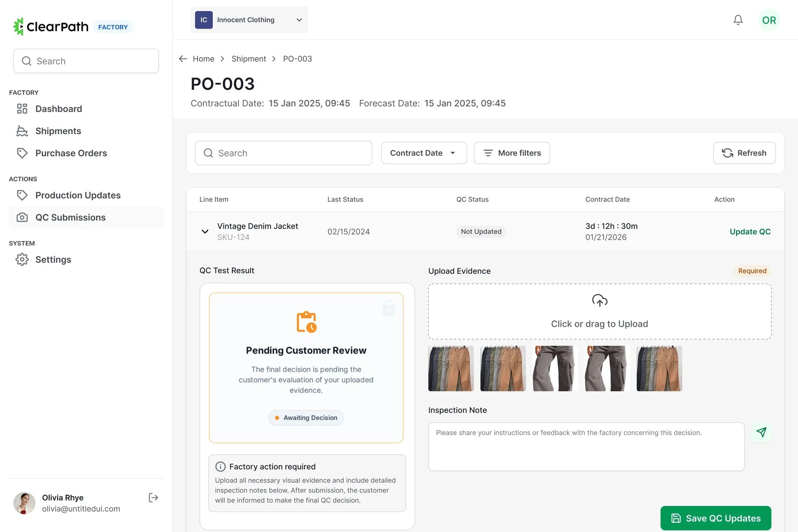
Task: Click the Refresh button
Action: tap(744, 153)
